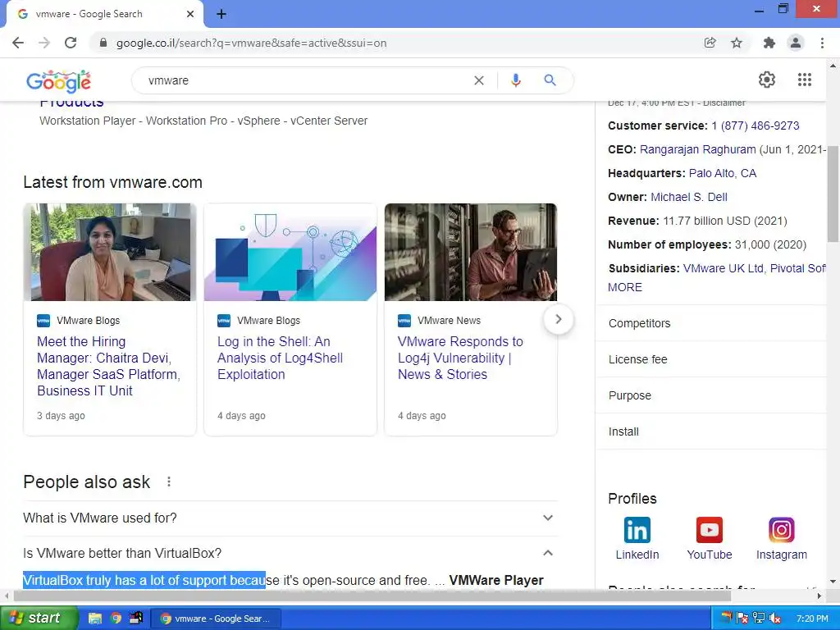The height and width of the screenshot is (630, 840).
Task: Click horizontal scrollbar thumb
Action: 372,596
